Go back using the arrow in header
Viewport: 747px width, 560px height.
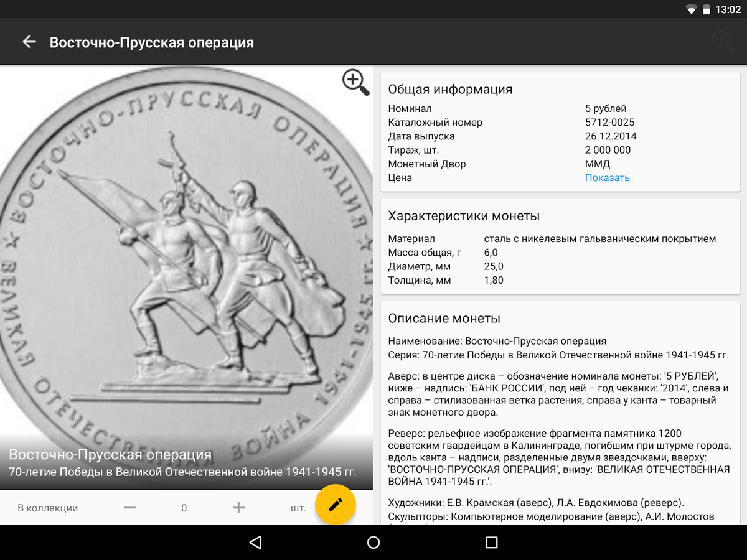coord(29,42)
